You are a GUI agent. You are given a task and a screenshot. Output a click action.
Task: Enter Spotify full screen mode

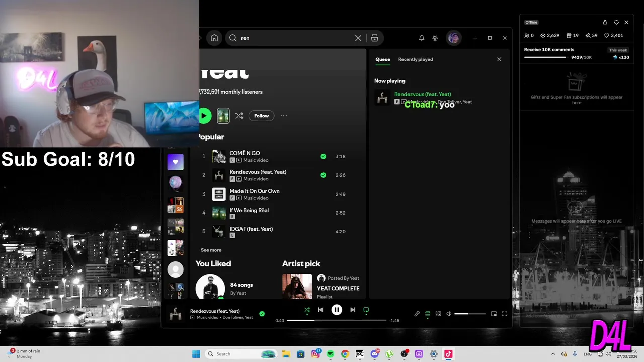[x=504, y=314]
